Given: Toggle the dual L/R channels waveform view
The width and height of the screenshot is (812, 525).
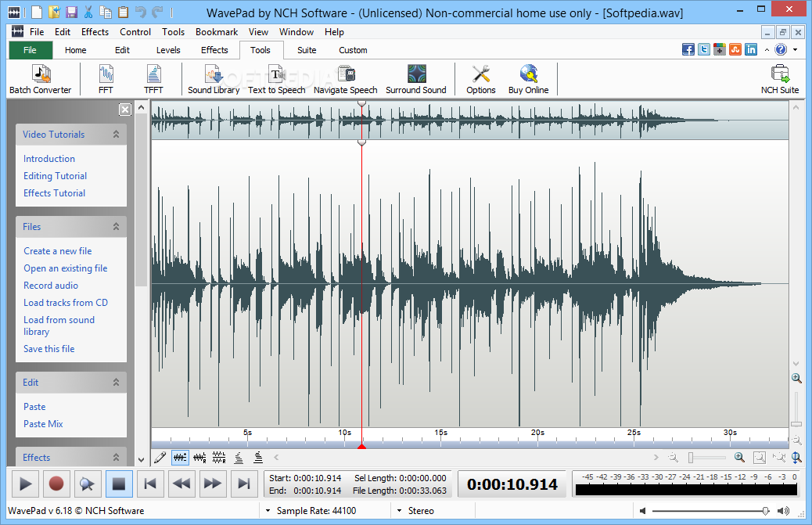Looking at the screenshot, I should [x=219, y=457].
